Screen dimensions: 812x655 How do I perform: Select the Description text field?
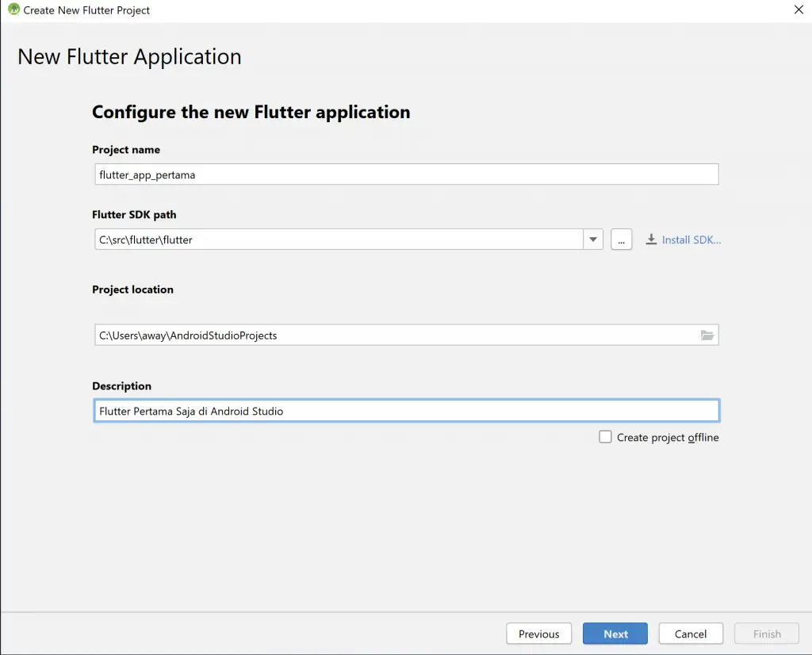[406, 411]
